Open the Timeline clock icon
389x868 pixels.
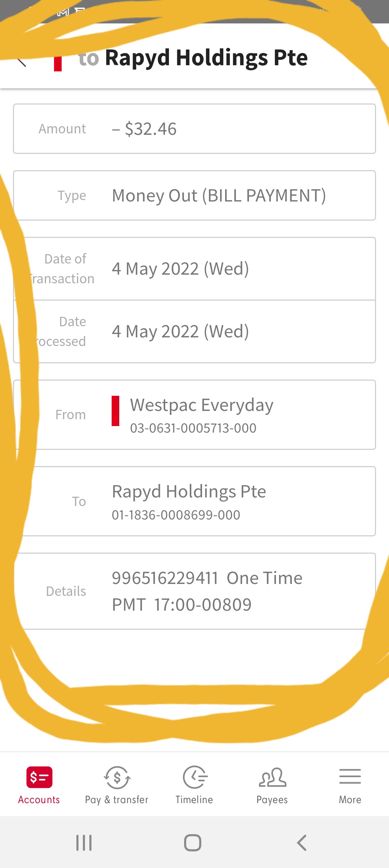click(x=194, y=777)
